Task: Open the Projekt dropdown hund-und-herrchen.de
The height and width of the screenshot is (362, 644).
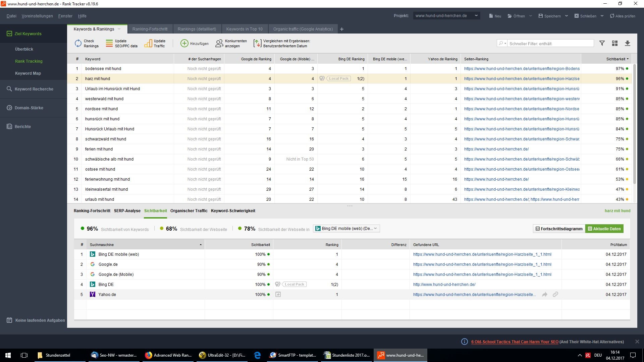Action: pos(446,16)
